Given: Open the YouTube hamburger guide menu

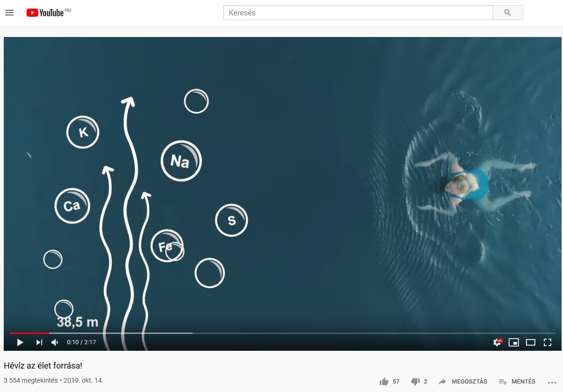Looking at the screenshot, I should tap(9, 13).
